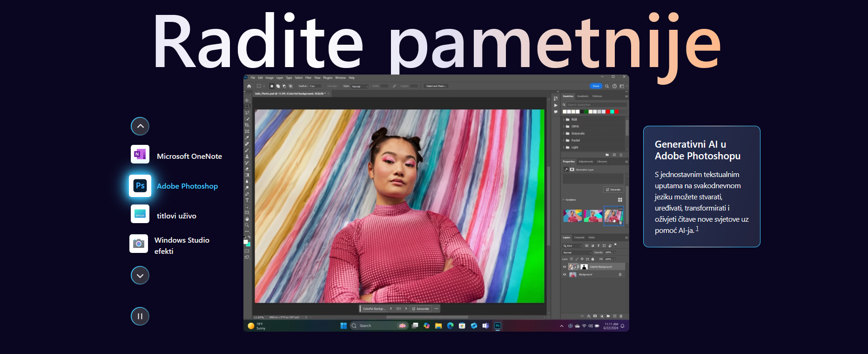This screenshot has height=354, width=868.
Task: Select the Eraser tool
Action: pos(247,169)
